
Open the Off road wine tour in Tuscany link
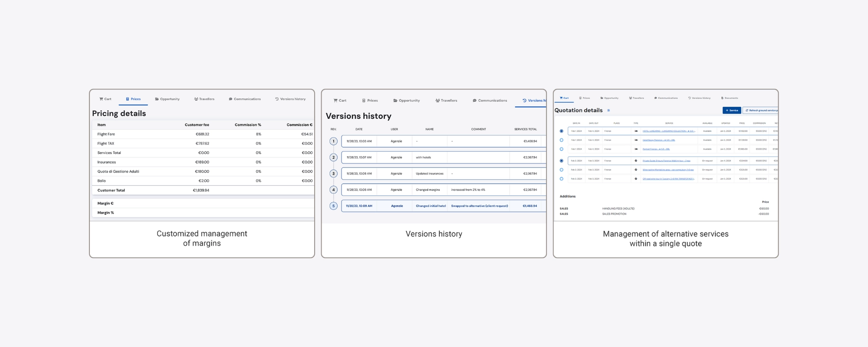click(669, 179)
